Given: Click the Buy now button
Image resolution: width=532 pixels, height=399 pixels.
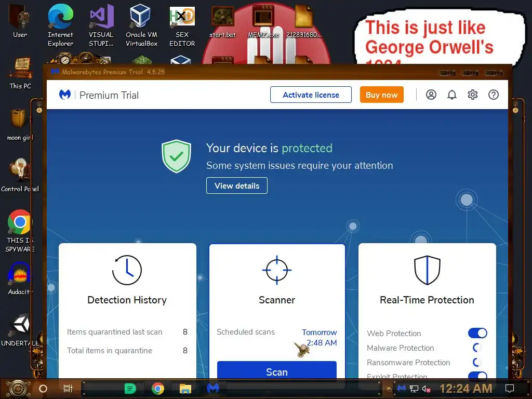Looking at the screenshot, I should point(382,95).
